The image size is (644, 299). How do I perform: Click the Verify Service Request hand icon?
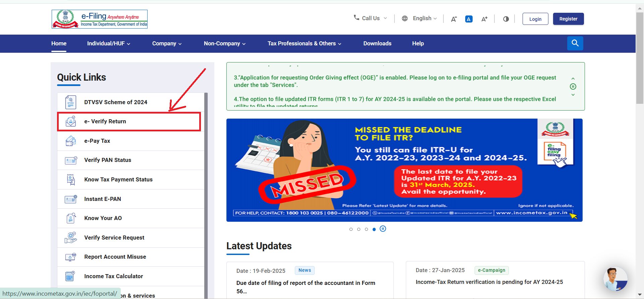[71, 238]
